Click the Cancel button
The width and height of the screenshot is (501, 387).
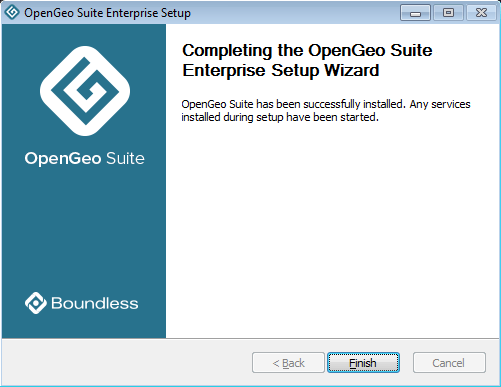pyautogui.click(x=449, y=363)
